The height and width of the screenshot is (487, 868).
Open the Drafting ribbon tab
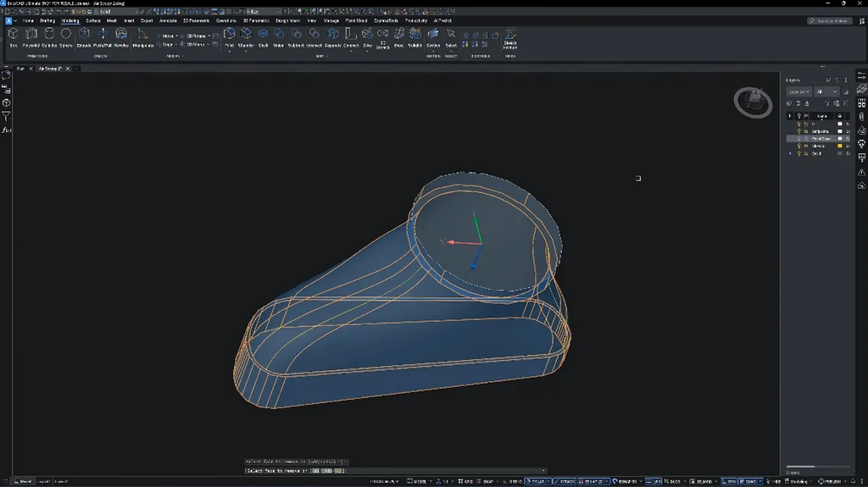(47, 20)
